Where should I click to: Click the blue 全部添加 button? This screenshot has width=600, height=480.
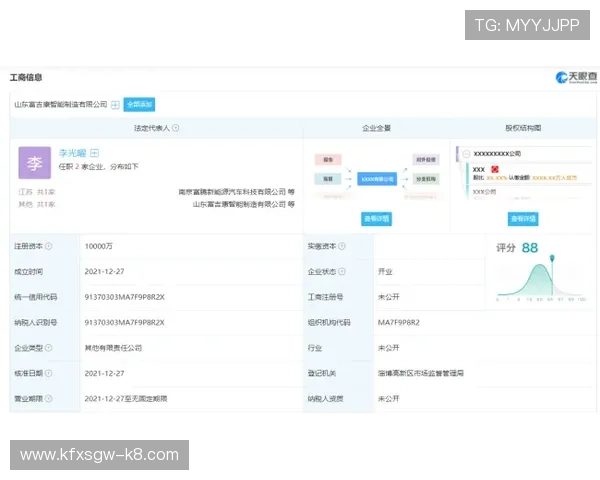(x=139, y=104)
